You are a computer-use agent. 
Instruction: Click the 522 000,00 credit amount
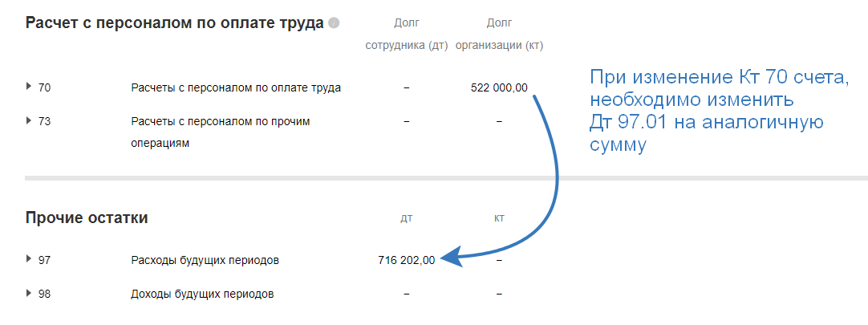(499, 87)
